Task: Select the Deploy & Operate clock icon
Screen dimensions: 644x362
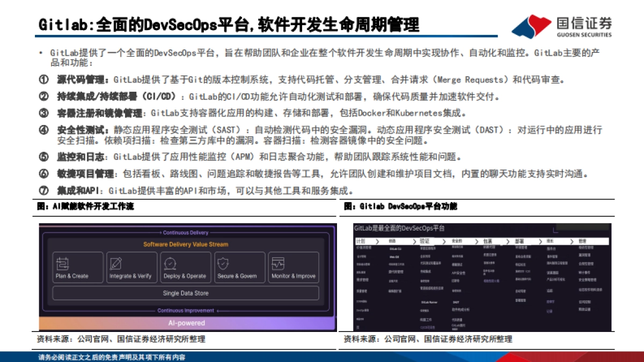Action: click(x=170, y=262)
